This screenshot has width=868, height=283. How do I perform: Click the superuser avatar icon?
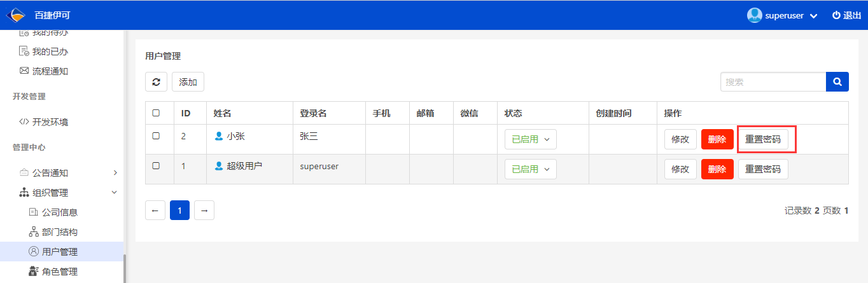click(755, 15)
